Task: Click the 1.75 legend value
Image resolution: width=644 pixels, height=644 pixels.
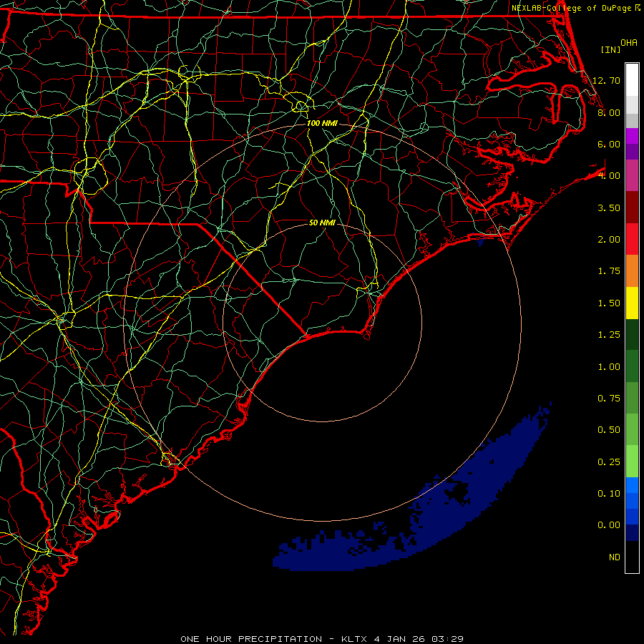Action: pos(609,271)
